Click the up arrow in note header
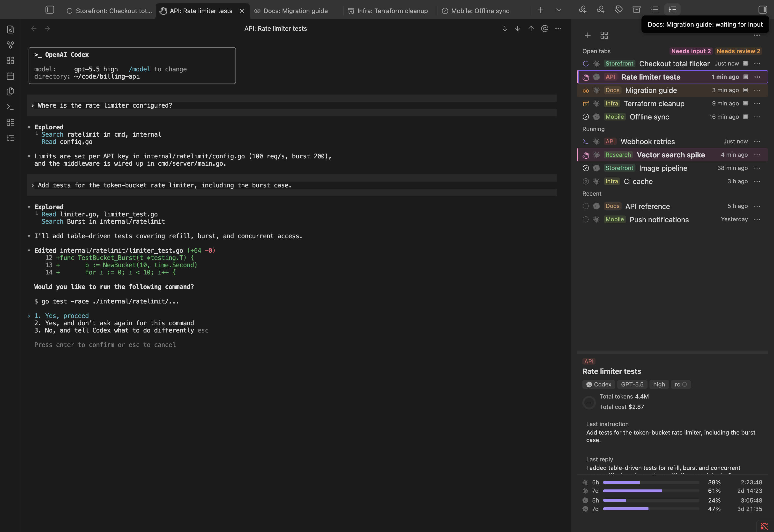The width and height of the screenshot is (774, 532). [531, 29]
